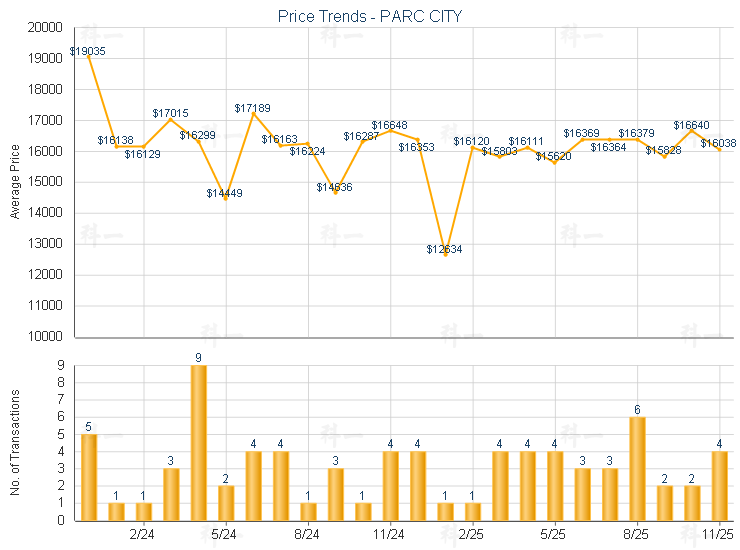This screenshot has height=550, width=740.
Task: Select the $16648 price data point
Action: pyautogui.click(x=390, y=130)
